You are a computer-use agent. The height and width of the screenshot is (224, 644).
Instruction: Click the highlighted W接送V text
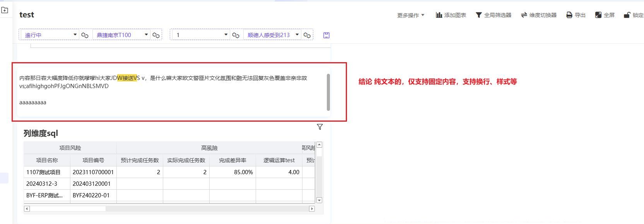point(127,78)
